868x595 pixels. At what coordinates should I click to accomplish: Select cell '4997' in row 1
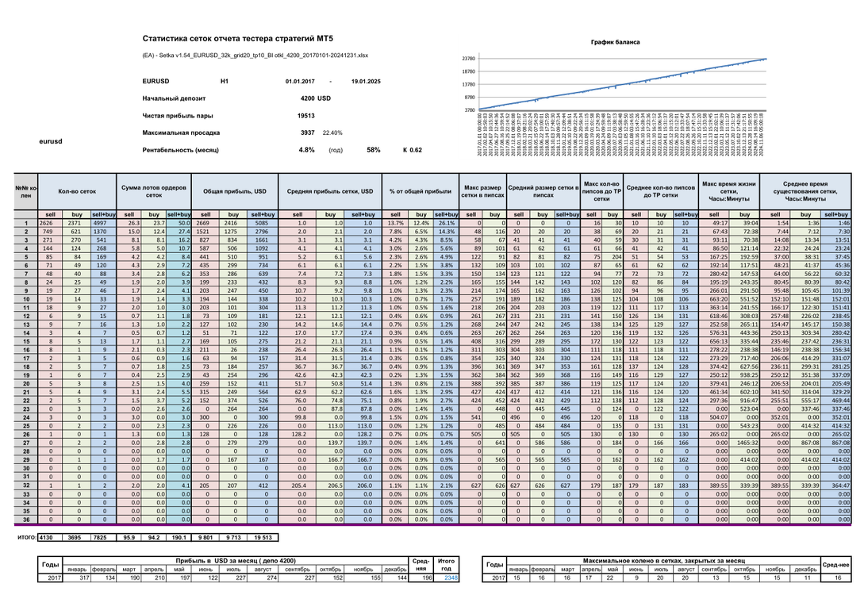(103, 223)
